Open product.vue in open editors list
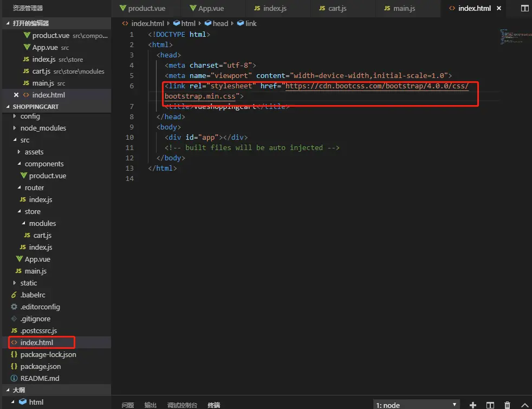Screen dimensions: 532x409 coord(56,35)
